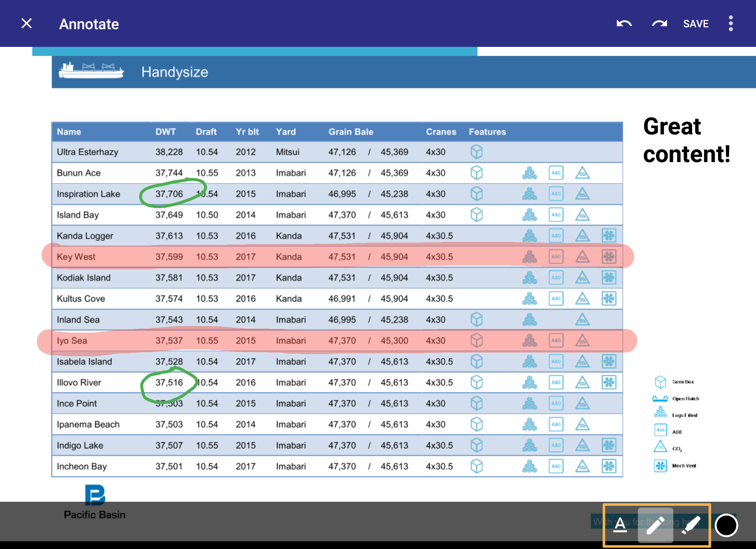Click the Yard column header
The image size is (756, 549).
coord(286,132)
